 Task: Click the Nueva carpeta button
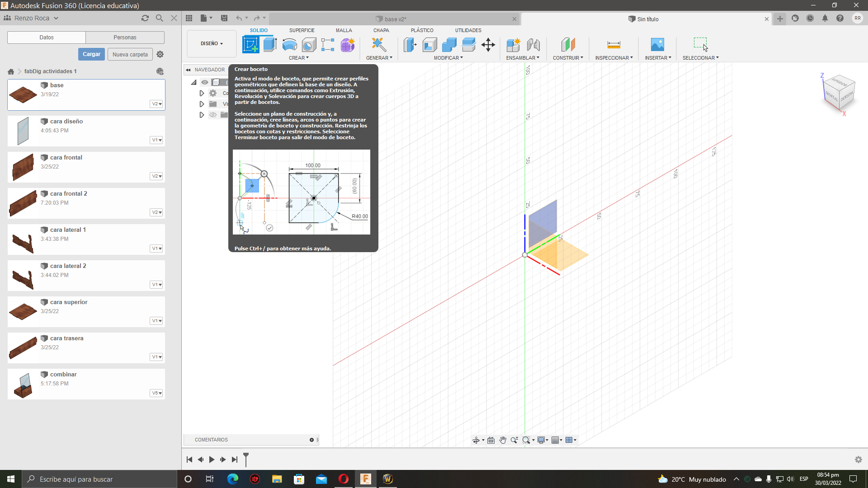tap(130, 54)
